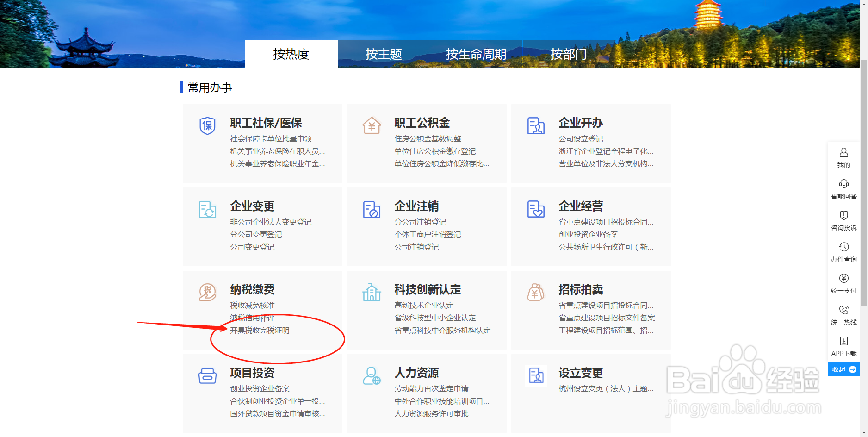Click the scrollbar down arrow
Screen dimensions: 868x437
tap(864, 433)
